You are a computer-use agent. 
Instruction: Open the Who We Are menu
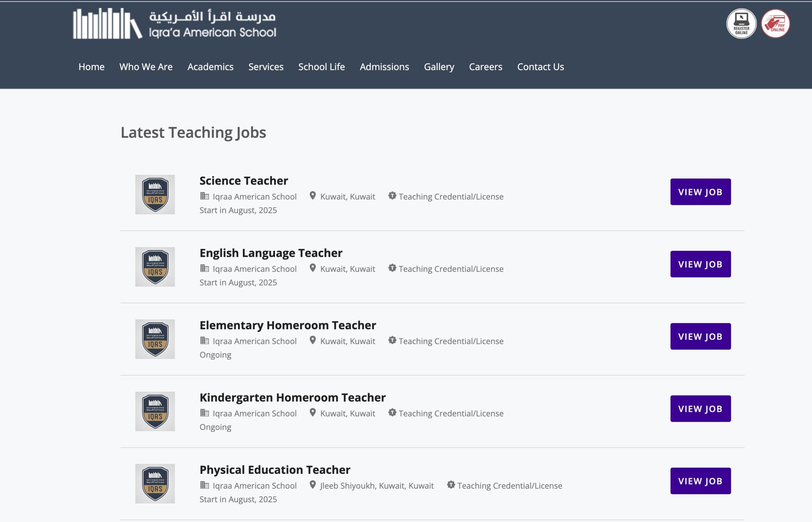coord(146,67)
